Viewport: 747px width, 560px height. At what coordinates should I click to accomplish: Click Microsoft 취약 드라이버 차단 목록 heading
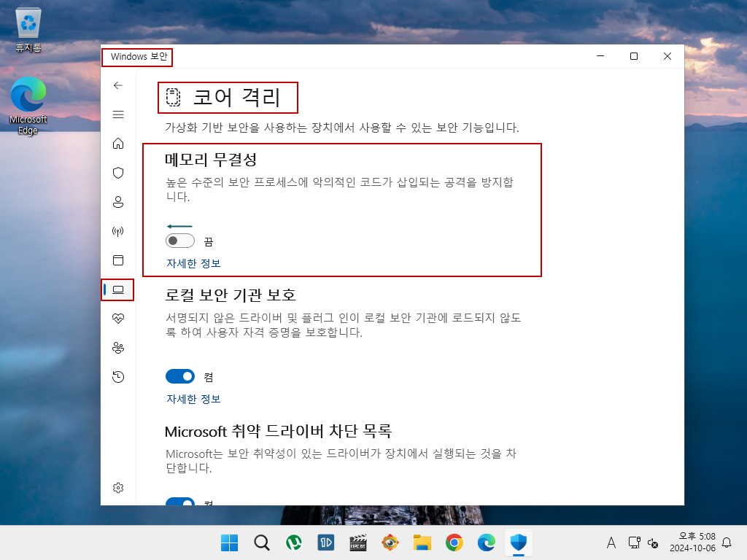(x=278, y=431)
